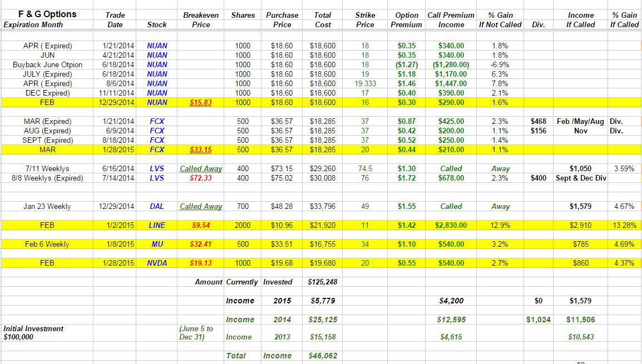Select strike price 19.333 cell
This screenshot has height=364, width=642.
[x=365, y=83]
